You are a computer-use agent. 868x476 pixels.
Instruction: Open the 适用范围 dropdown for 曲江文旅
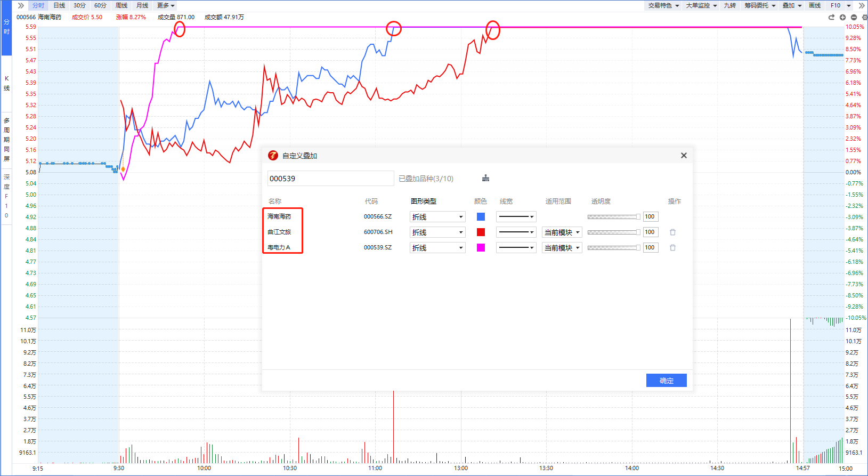point(562,232)
